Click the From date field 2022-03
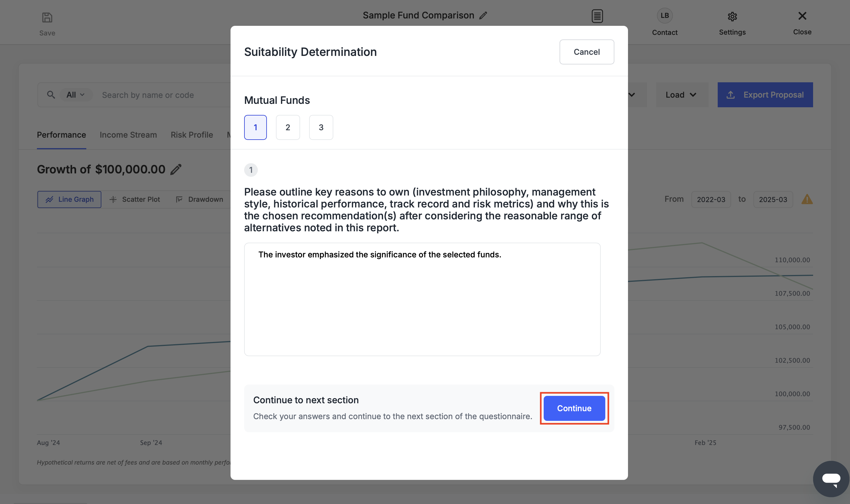Image resolution: width=850 pixels, height=504 pixels. 711,199
